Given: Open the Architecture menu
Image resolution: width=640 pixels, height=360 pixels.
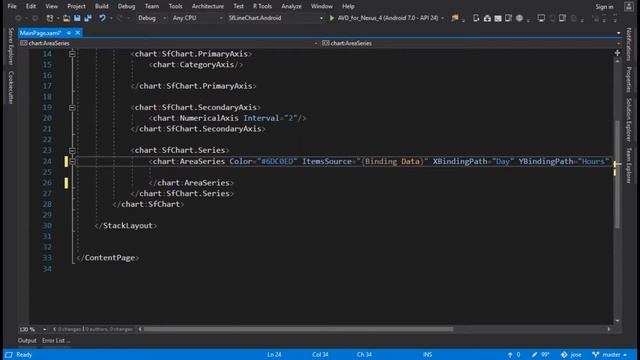Looking at the screenshot, I should click(x=208, y=6).
